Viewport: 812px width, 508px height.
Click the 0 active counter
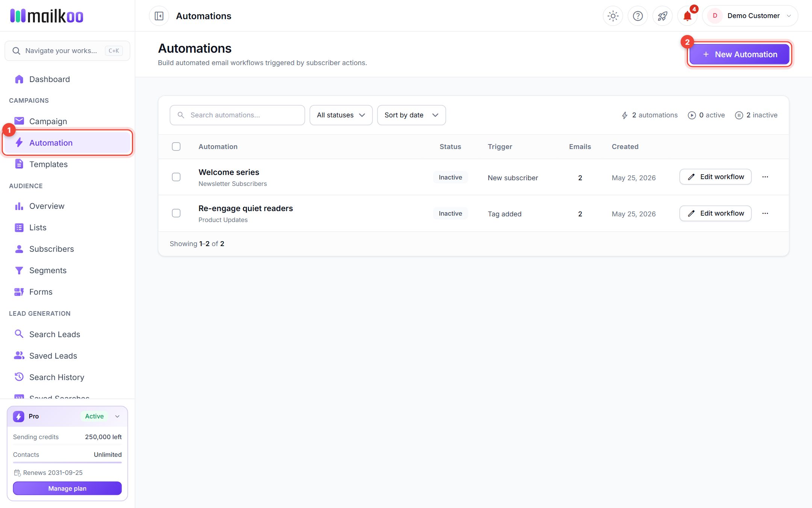(706, 115)
